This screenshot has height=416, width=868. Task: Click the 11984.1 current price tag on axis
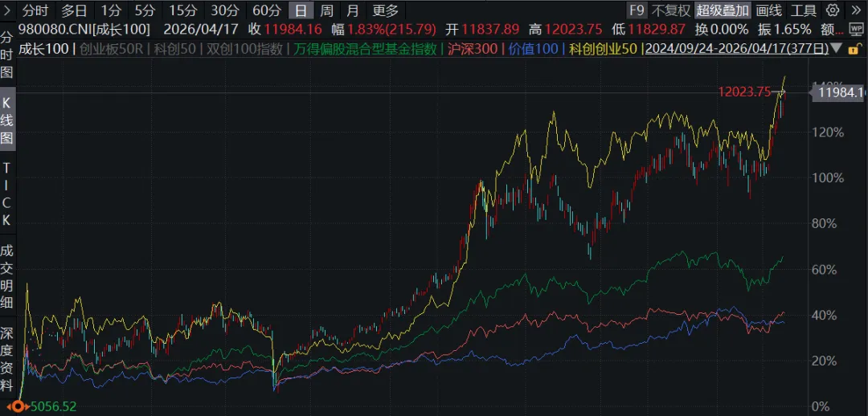click(x=837, y=93)
